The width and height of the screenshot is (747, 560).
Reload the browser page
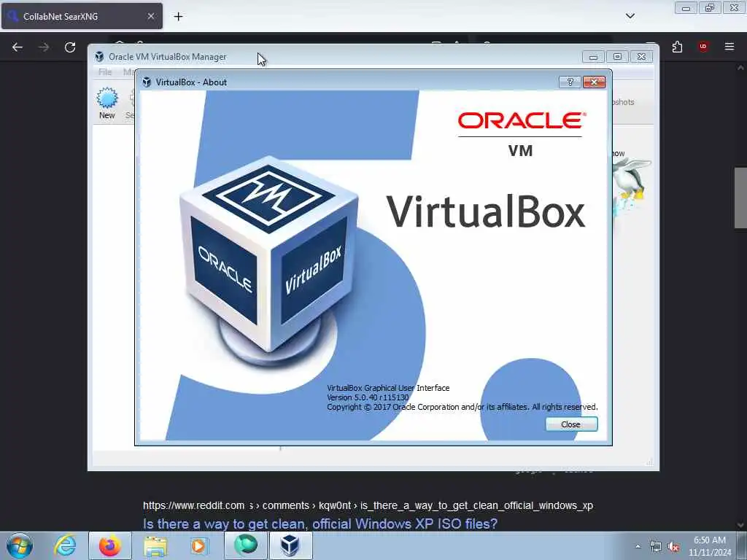point(70,47)
